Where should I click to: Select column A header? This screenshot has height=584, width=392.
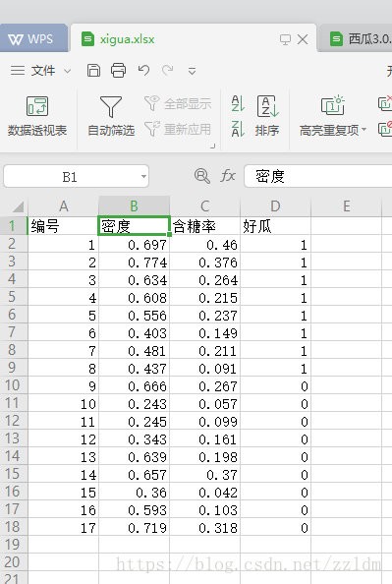point(63,205)
